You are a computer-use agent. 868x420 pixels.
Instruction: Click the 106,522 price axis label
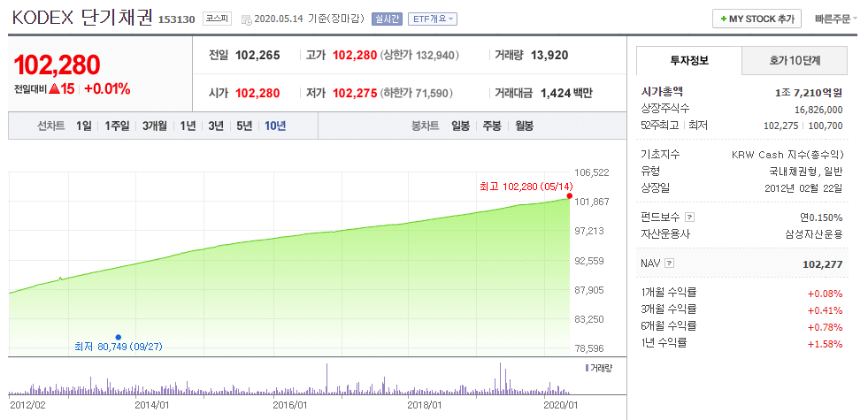[593, 172]
